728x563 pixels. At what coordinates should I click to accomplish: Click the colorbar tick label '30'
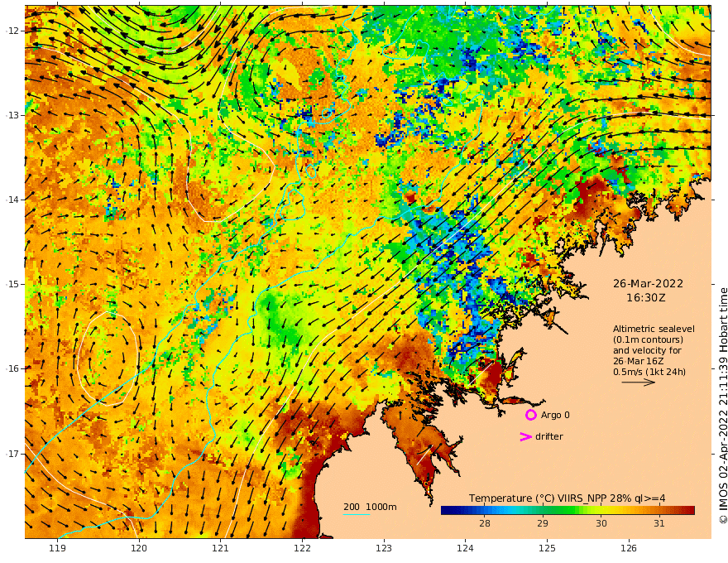pyautogui.click(x=601, y=523)
